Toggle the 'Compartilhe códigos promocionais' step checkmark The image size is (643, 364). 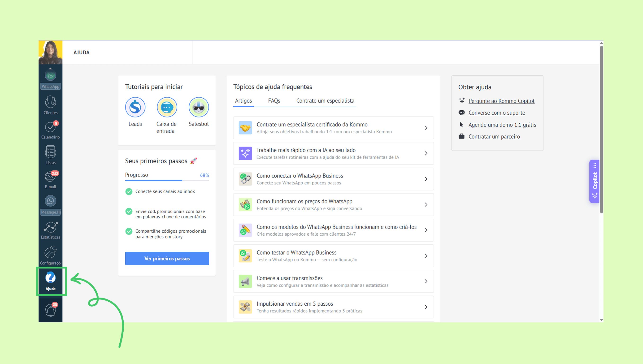pyautogui.click(x=129, y=231)
